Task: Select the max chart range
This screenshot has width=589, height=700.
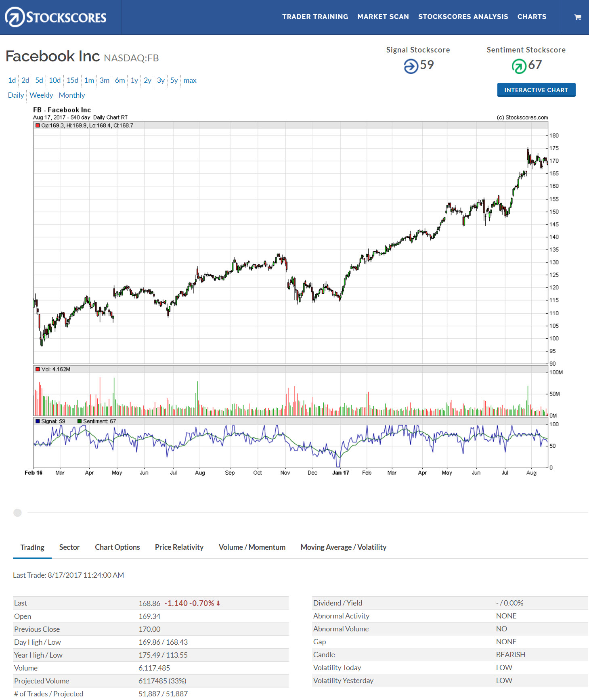Action: tap(190, 80)
